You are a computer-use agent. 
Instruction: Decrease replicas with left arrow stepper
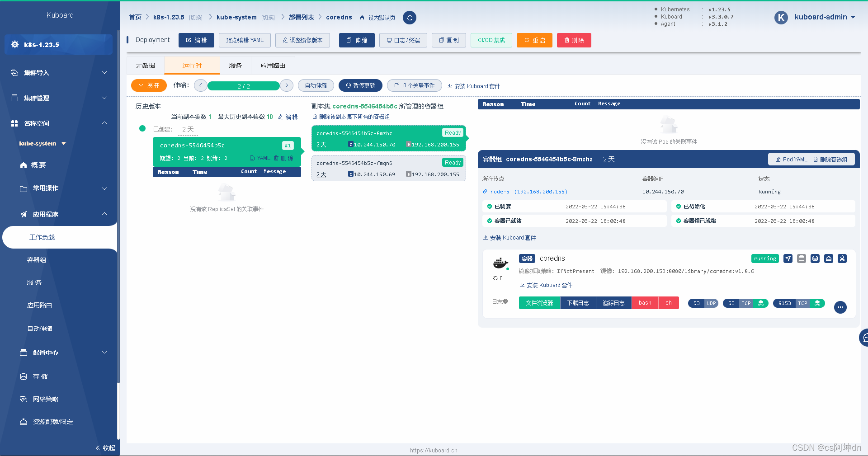[x=201, y=85]
